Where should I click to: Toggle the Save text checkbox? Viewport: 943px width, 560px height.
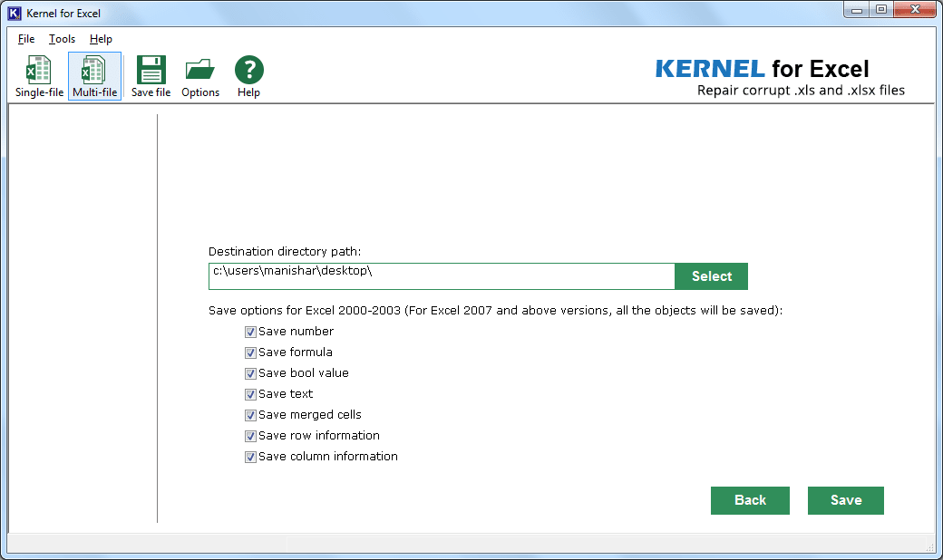[251, 394]
